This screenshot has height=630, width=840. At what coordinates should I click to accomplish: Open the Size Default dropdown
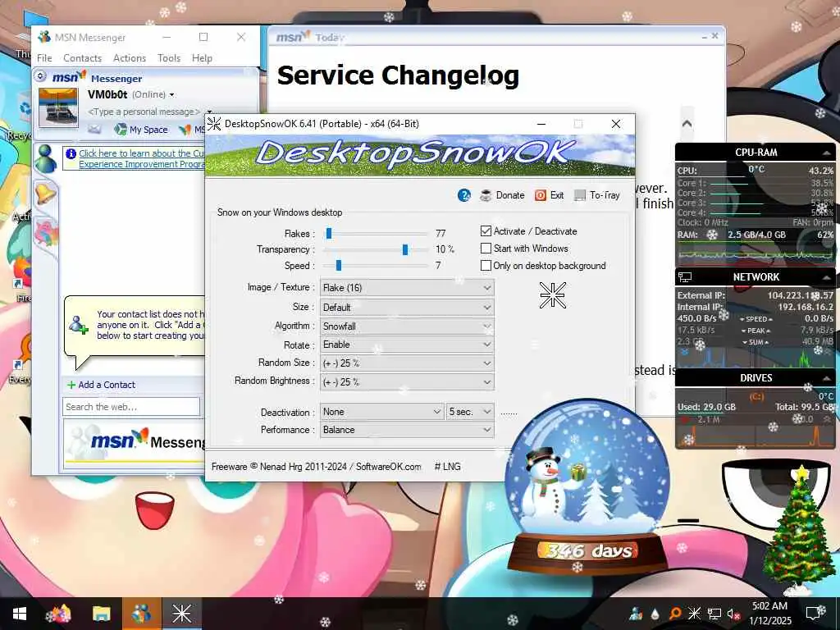(407, 308)
